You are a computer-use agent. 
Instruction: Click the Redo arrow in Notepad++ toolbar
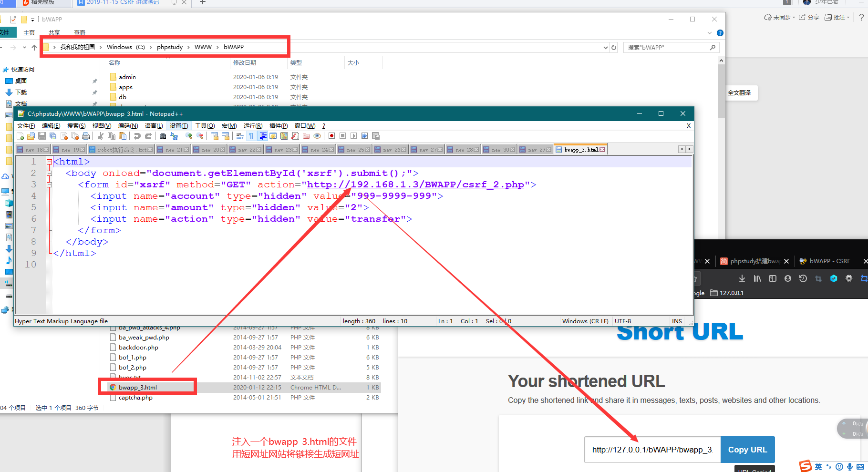coord(148,136)
